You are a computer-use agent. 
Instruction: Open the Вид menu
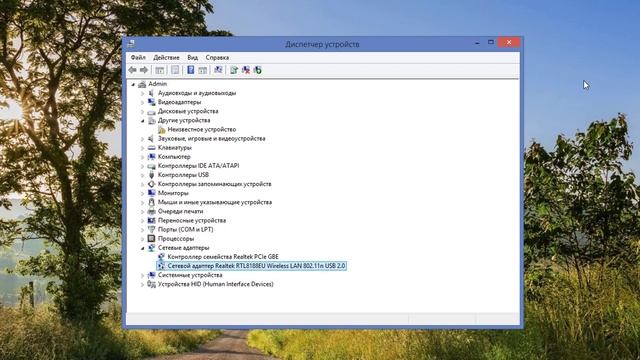tap(192, 58)
